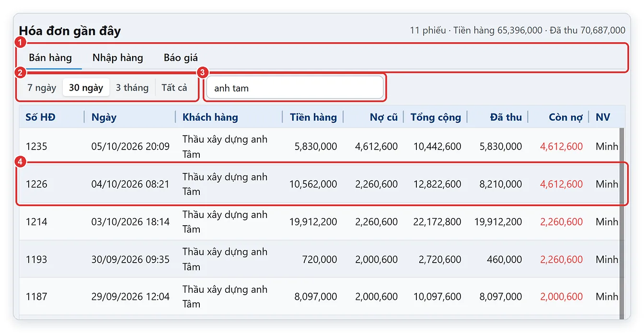The width and height of the screenshot is (644, 333).
Task: Click customer name in invoice 1214 row
Action: click(x=225, y=222)
